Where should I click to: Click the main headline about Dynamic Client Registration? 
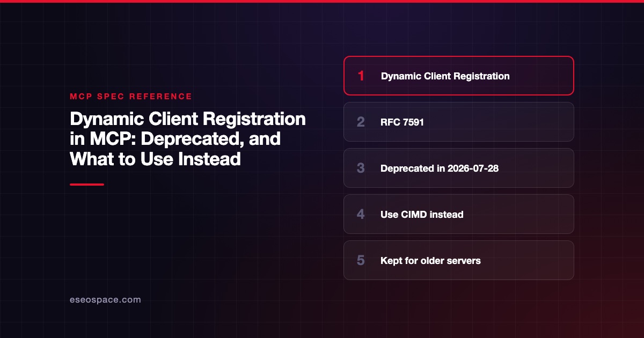[188, 139]
